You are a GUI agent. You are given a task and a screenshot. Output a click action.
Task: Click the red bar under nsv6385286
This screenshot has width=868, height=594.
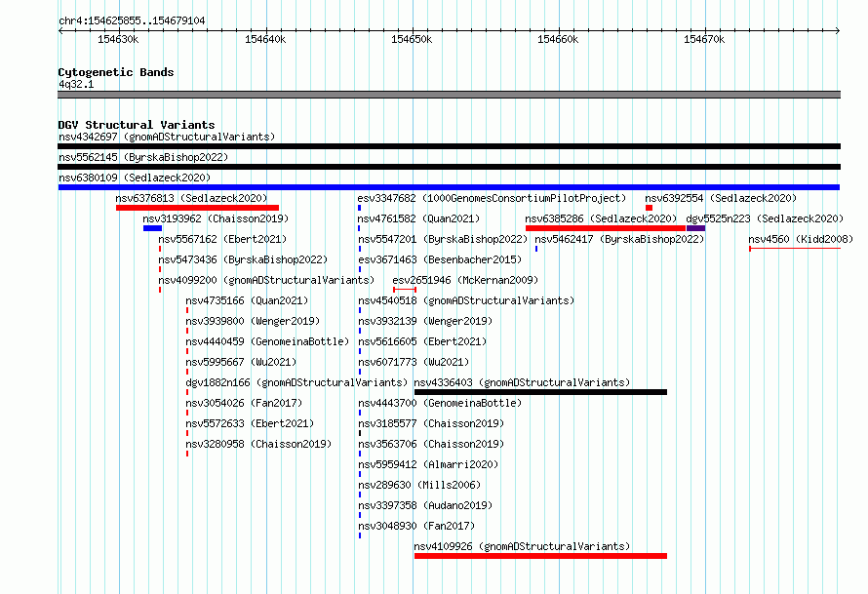[606, 228]
